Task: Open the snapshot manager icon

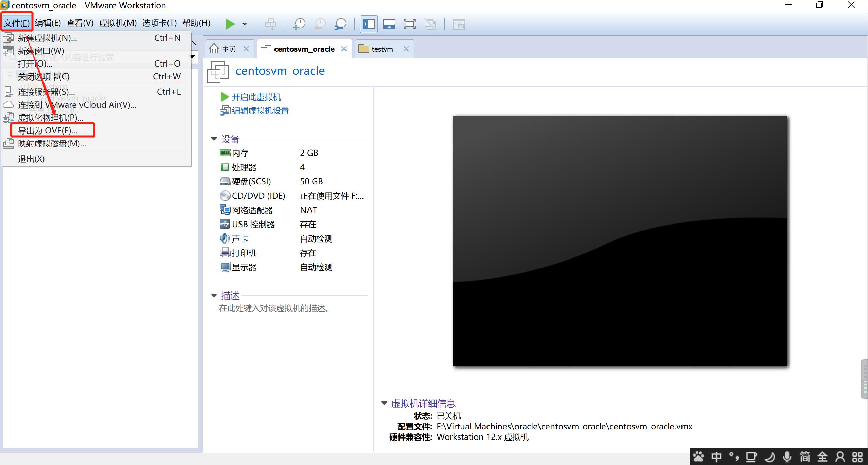Action: tap(340, 24)
